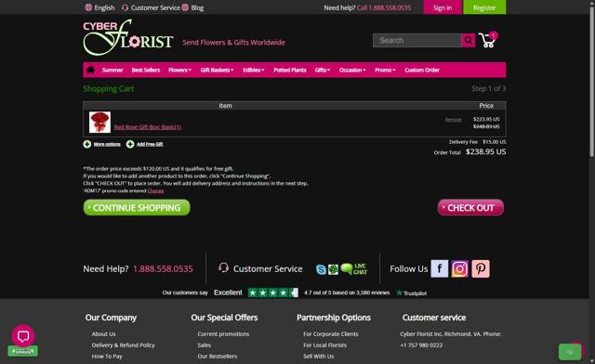Click the Add Free Gift plus icon

130,144
